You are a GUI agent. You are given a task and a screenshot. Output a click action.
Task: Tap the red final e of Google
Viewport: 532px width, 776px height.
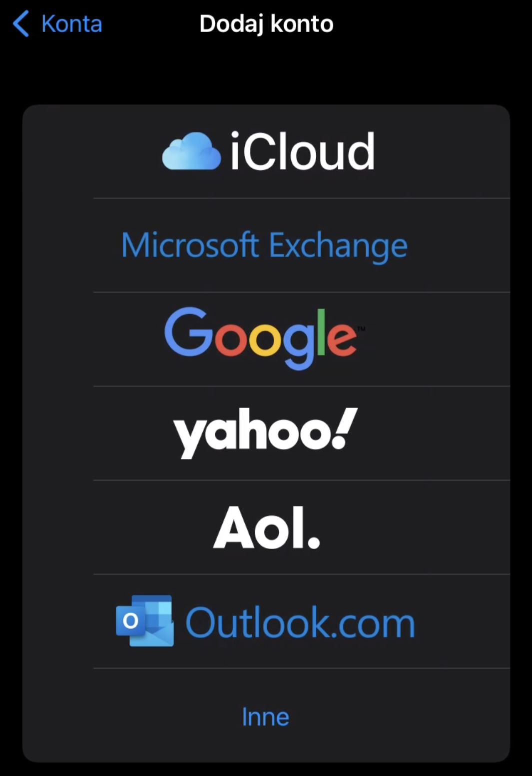coord(342,339)
